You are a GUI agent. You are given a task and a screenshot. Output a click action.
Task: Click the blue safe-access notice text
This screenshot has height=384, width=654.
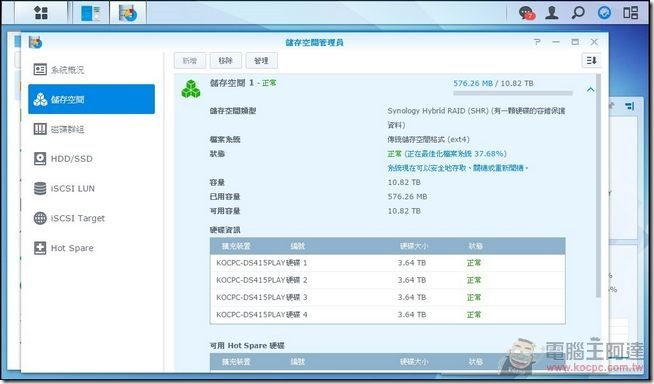(x=458, y=168)
